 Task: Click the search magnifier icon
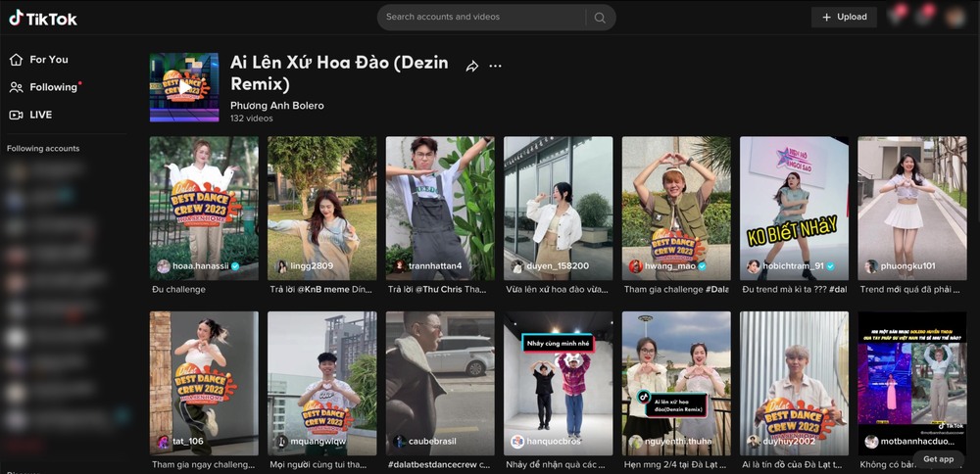click(x=599, y=18)
